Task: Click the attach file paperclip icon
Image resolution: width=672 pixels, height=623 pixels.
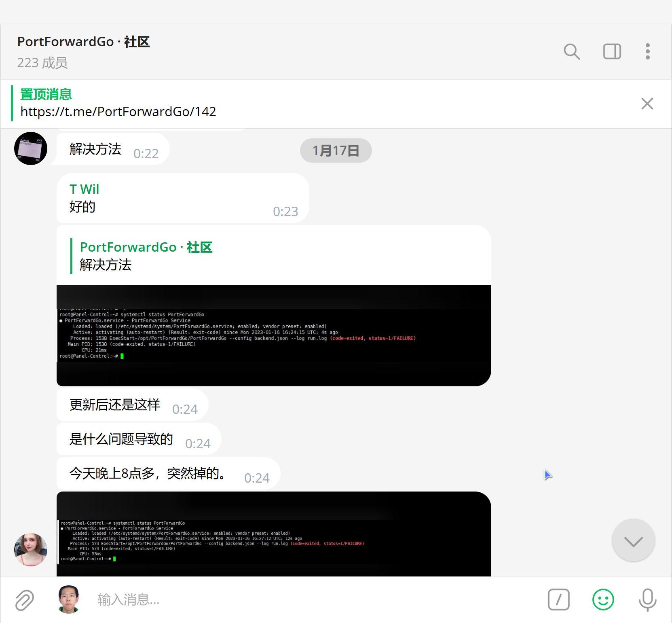Action: (x=24, y=600)
